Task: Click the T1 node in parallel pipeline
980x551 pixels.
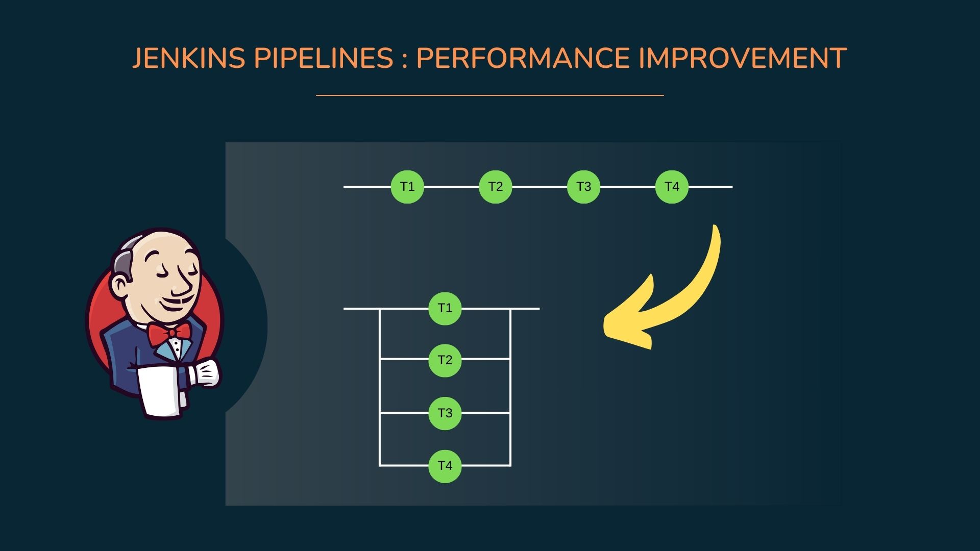Action: 443,309
